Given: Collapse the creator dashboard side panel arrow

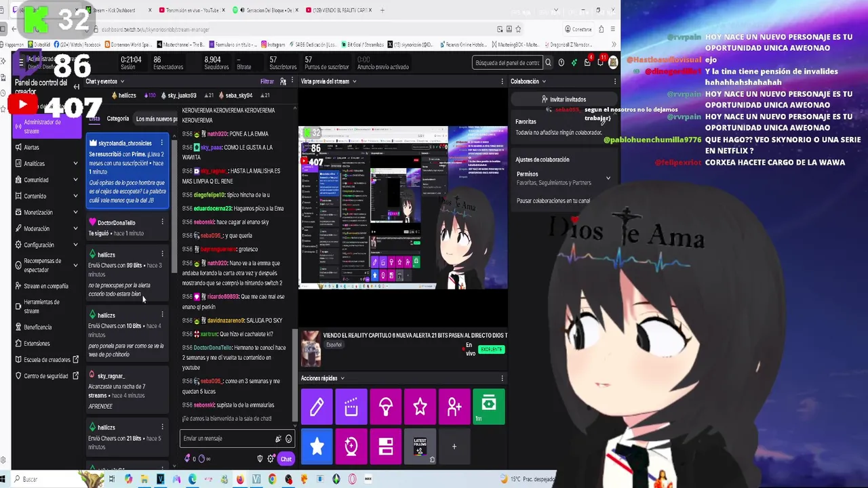Looking at the screenshot, I should 77,87.
